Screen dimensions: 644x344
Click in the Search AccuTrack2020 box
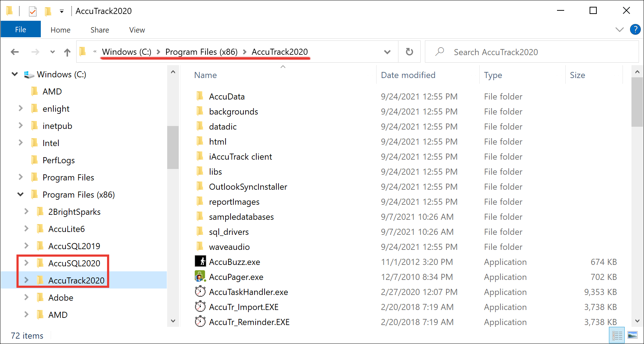coord(532,52)
